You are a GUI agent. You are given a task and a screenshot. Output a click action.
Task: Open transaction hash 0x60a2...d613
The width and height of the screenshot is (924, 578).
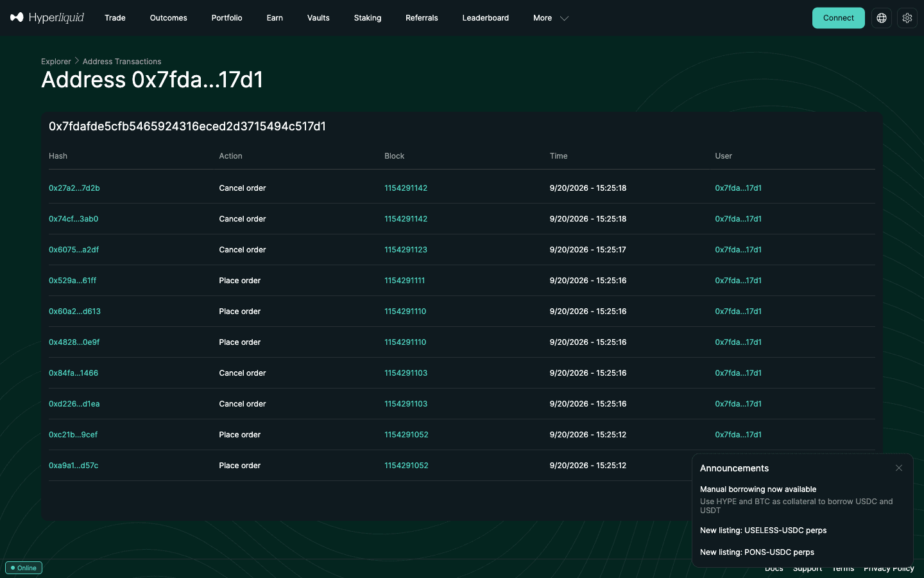point(75,311)
